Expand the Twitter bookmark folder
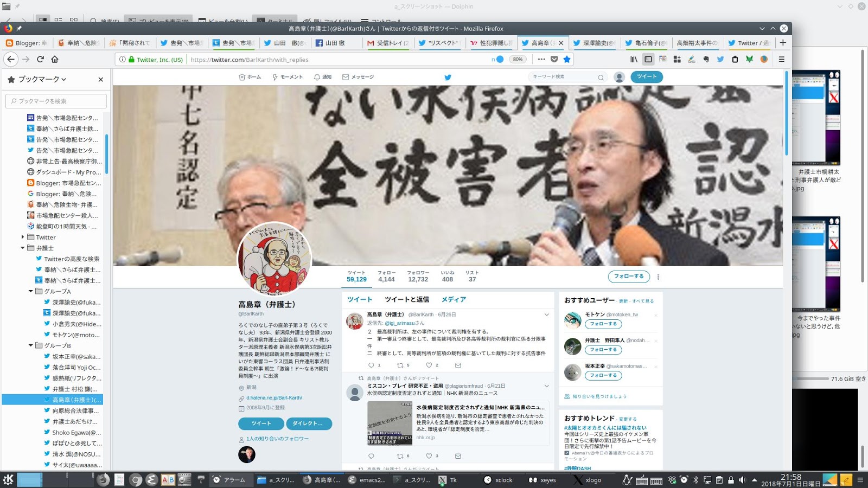The image size is (868, 488). [22, 237]
